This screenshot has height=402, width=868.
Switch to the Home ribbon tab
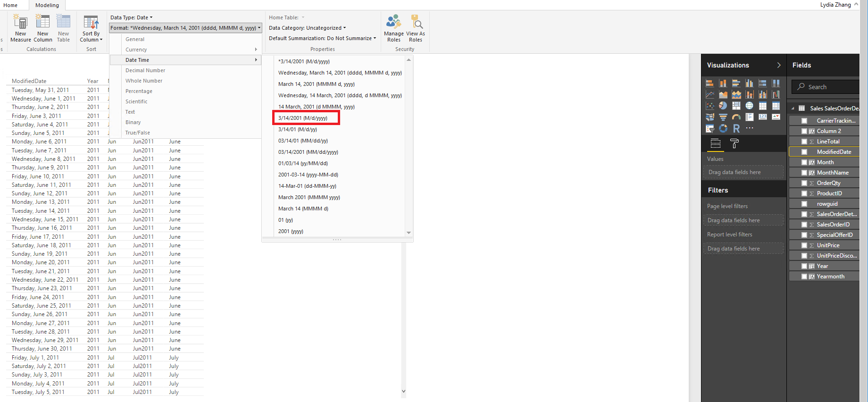point(10,5)
